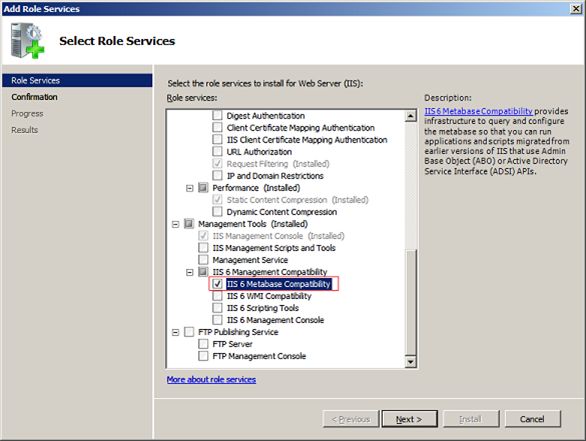Open More about role services link
Image resolution: width=586 pixels, height=441 pixels.
coord(211,380)
